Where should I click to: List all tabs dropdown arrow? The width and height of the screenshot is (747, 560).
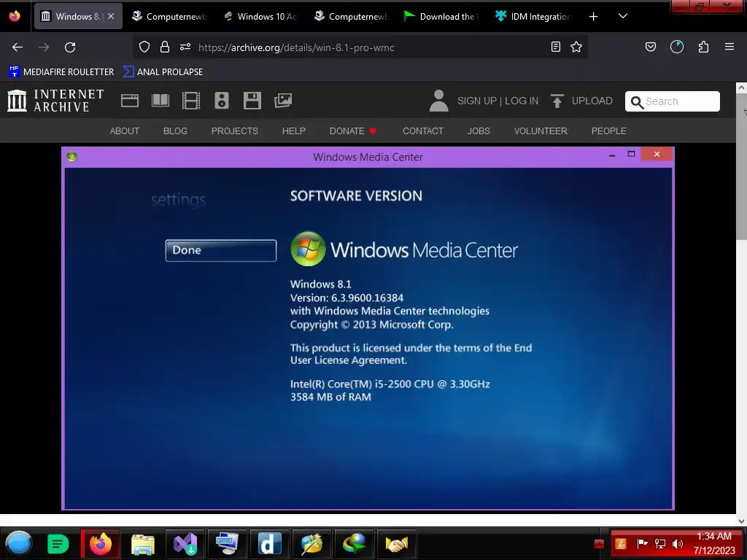[623, 16]
